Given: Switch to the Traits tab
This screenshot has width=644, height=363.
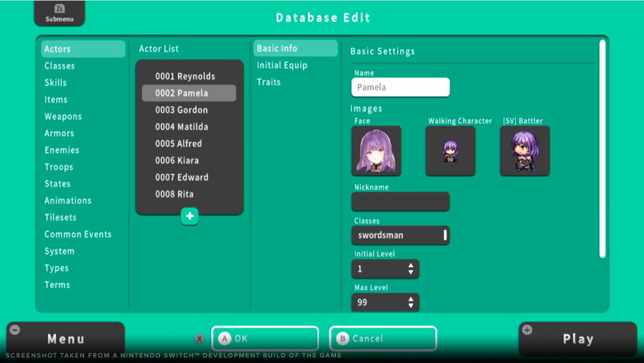Looking at the screenshot, I should tap(268, 81).
